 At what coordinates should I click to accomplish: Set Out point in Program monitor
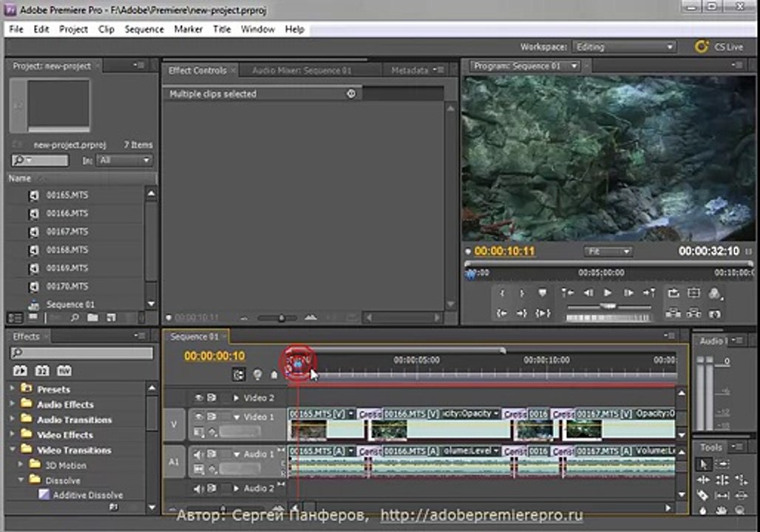pos(522,293)
